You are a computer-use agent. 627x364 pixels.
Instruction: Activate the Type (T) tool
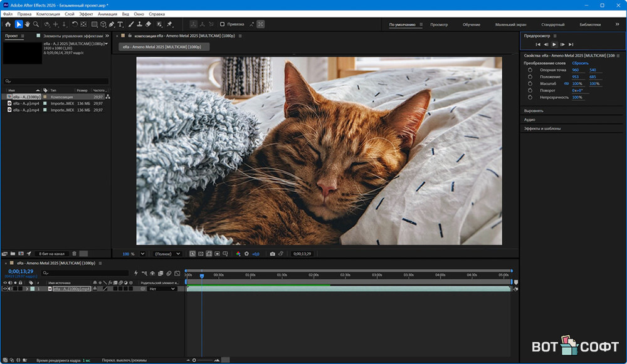point(120,24)
